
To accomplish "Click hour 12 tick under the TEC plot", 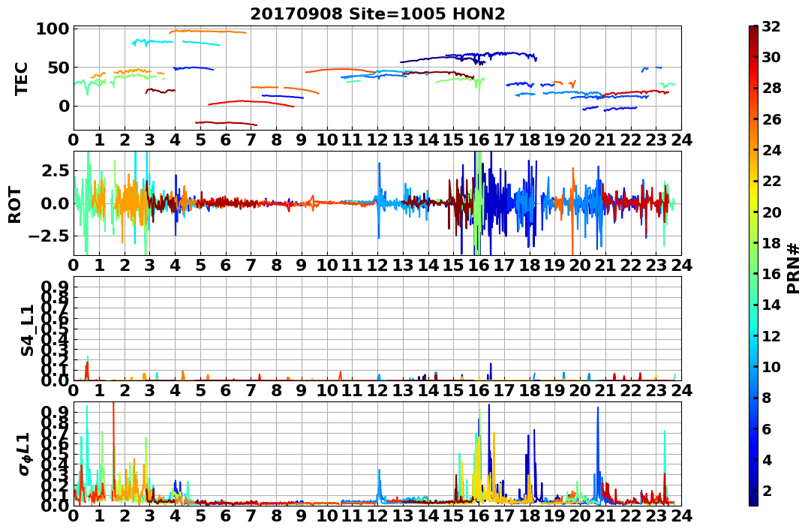I will pos(377,140).
